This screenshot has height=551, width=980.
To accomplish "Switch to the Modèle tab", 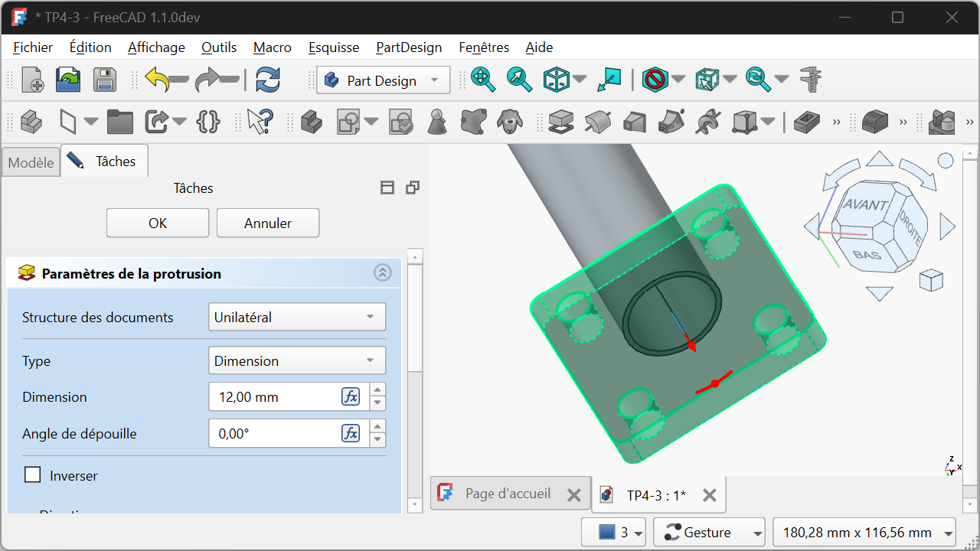I will (31, 162).
